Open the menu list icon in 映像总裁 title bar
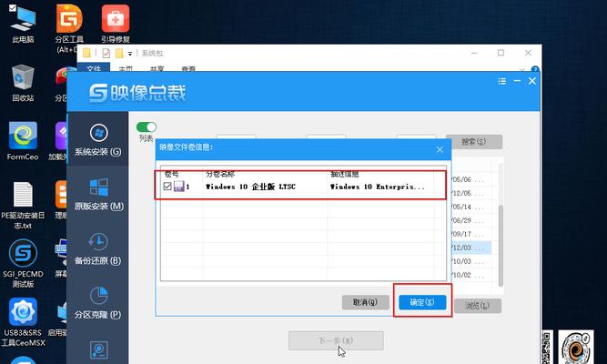This screenshot has height=364, width=607. point(502,81)
